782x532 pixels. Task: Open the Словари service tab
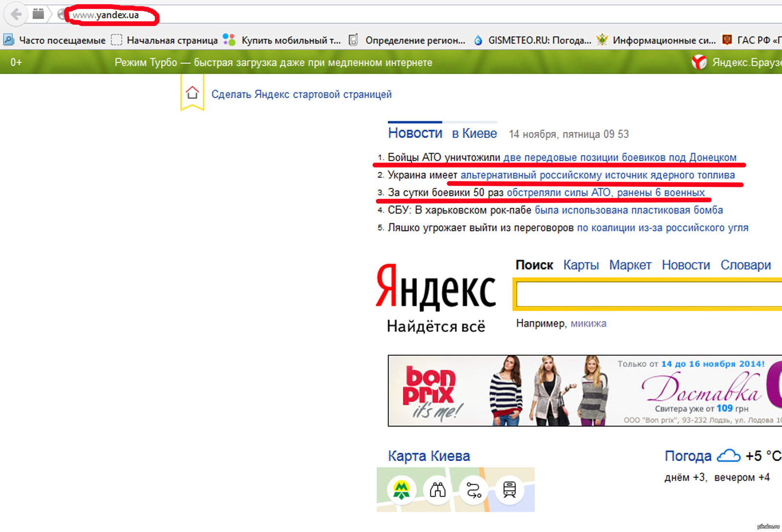(745, 265)
